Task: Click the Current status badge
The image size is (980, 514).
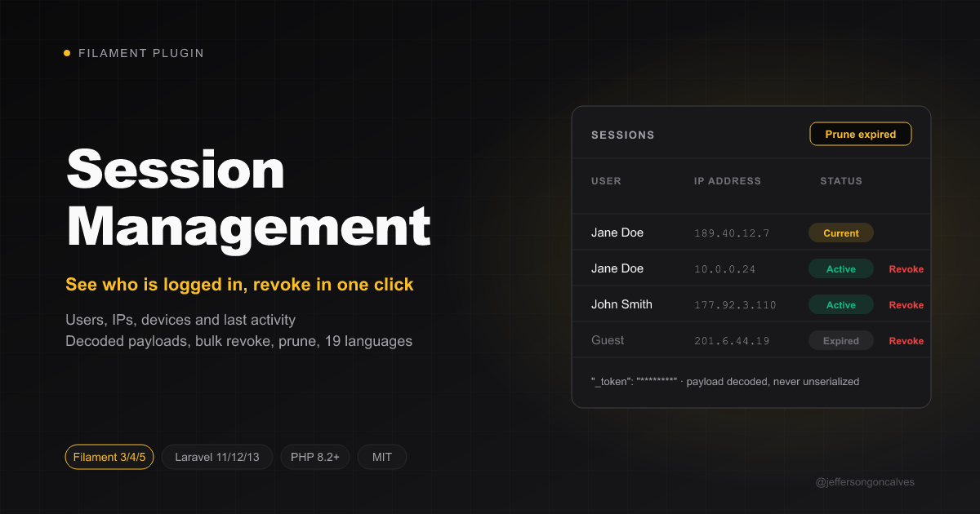Action: click(841, 233)
